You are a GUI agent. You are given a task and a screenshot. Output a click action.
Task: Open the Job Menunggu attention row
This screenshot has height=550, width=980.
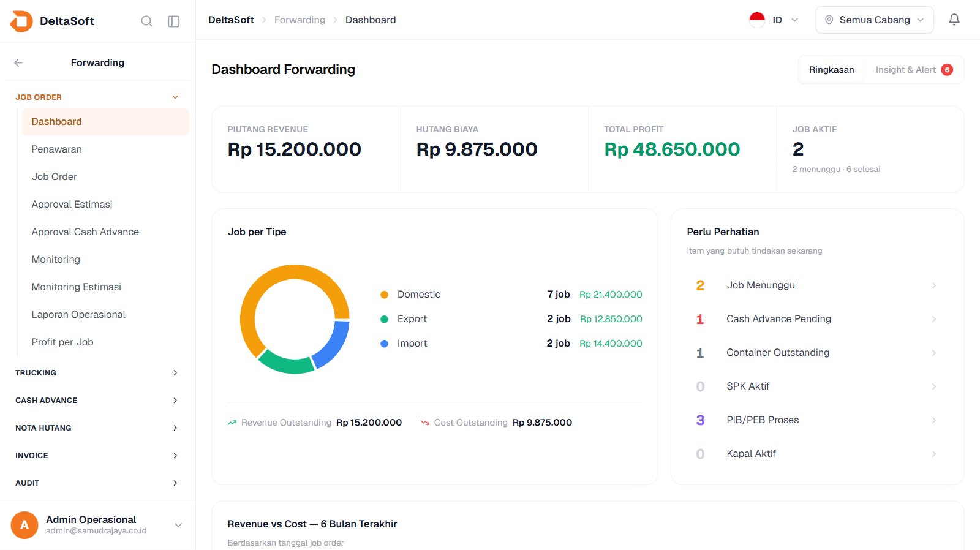(x=817, y=285)
